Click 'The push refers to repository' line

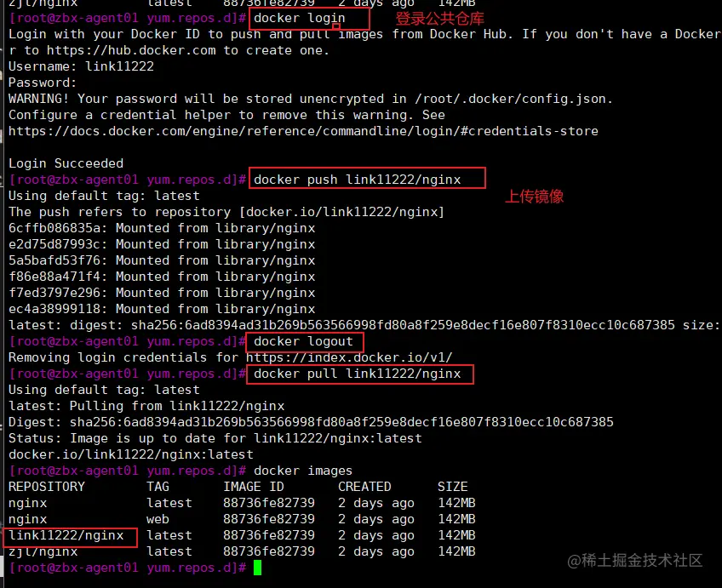(226, 212)
